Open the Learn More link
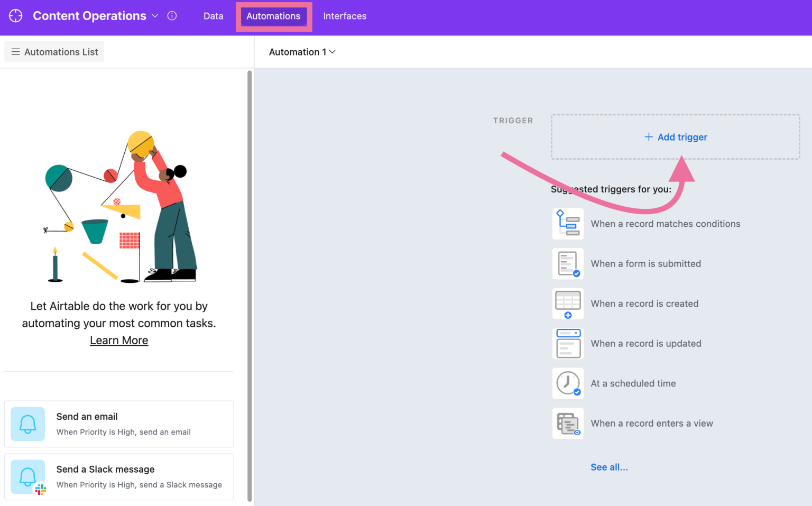812x506 pixels. [118, 340]
